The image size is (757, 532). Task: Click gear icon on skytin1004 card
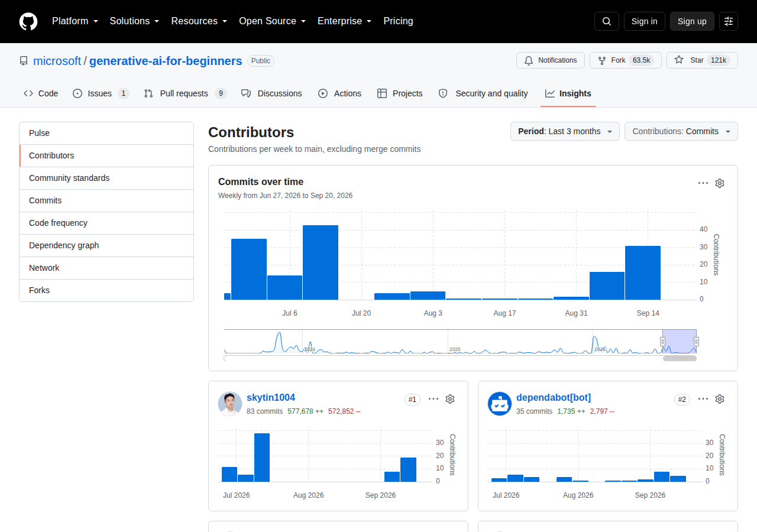tap(450, 399)
